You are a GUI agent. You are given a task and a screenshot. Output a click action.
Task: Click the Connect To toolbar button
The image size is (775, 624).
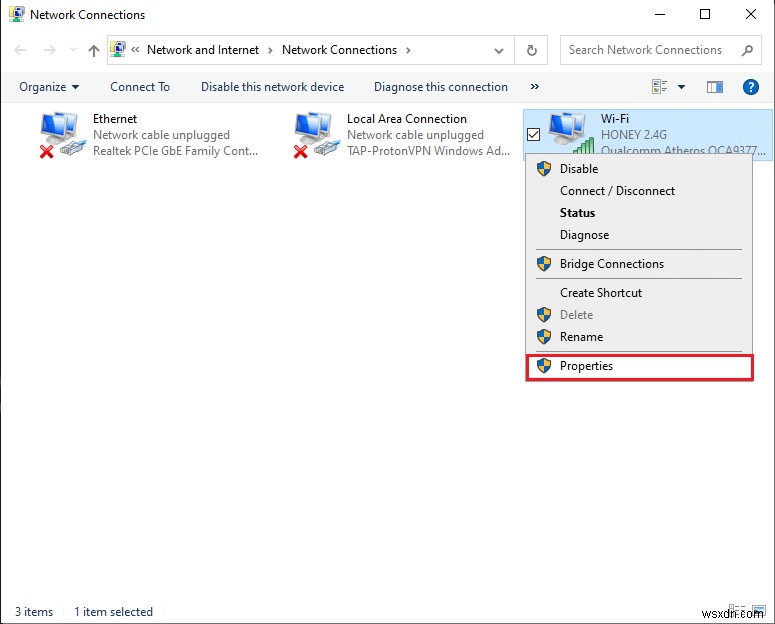(x=140, y=87)
